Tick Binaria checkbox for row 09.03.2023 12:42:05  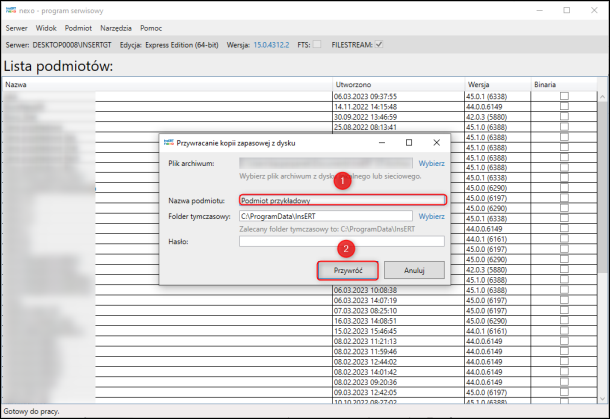point(564,391)
